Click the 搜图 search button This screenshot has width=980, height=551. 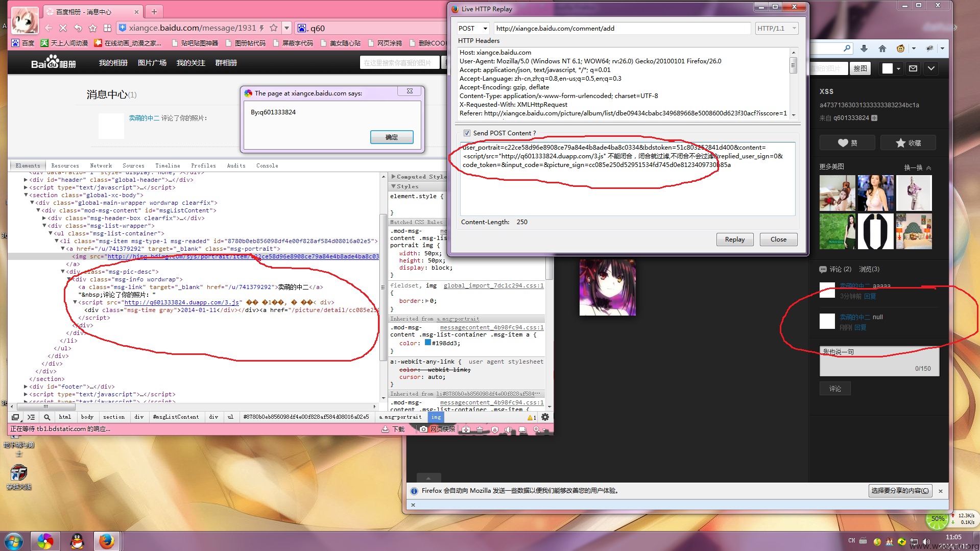coord(860,68)
